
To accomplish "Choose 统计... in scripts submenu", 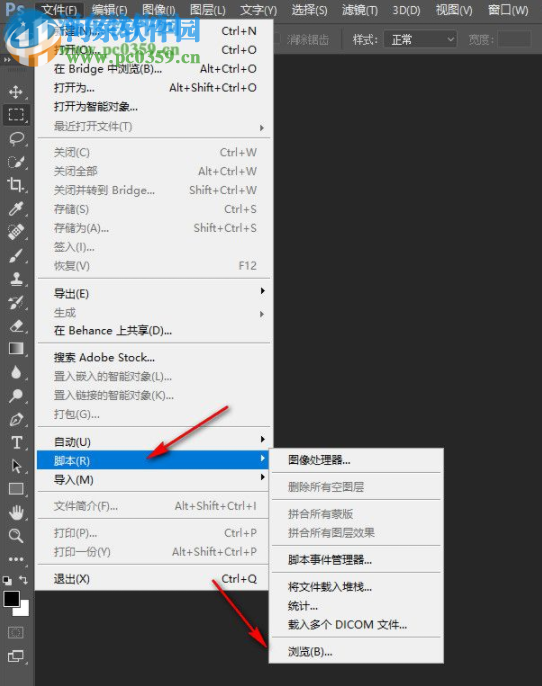I will [357, 606].
